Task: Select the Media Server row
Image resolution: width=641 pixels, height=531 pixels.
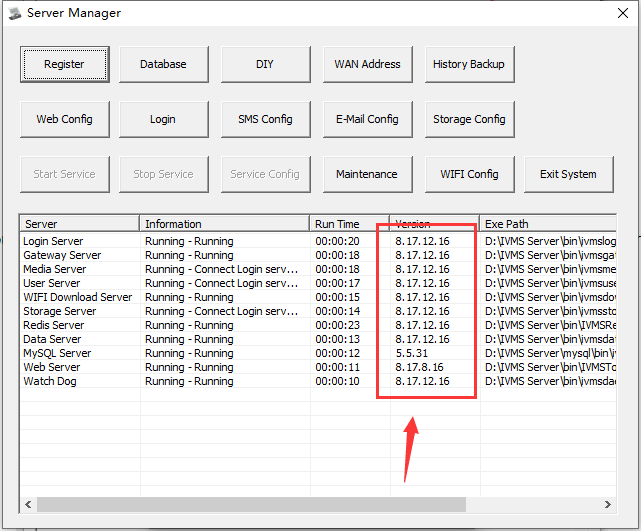Action: 318,269
